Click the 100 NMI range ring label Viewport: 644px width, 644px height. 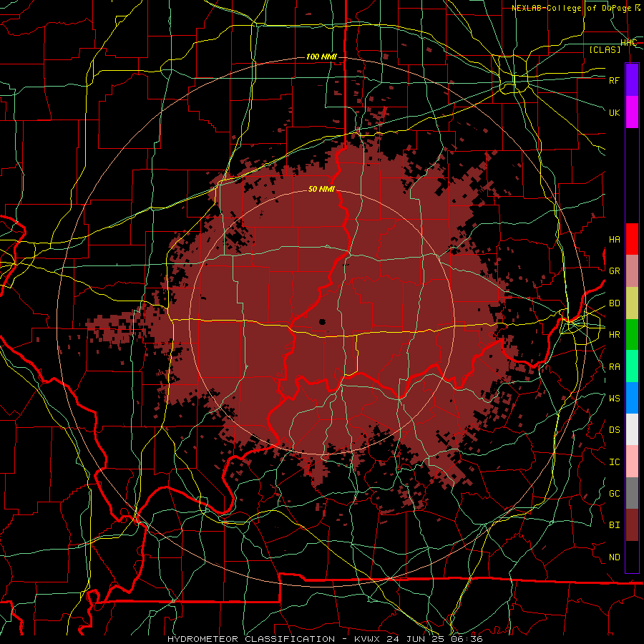pos(321,57)
